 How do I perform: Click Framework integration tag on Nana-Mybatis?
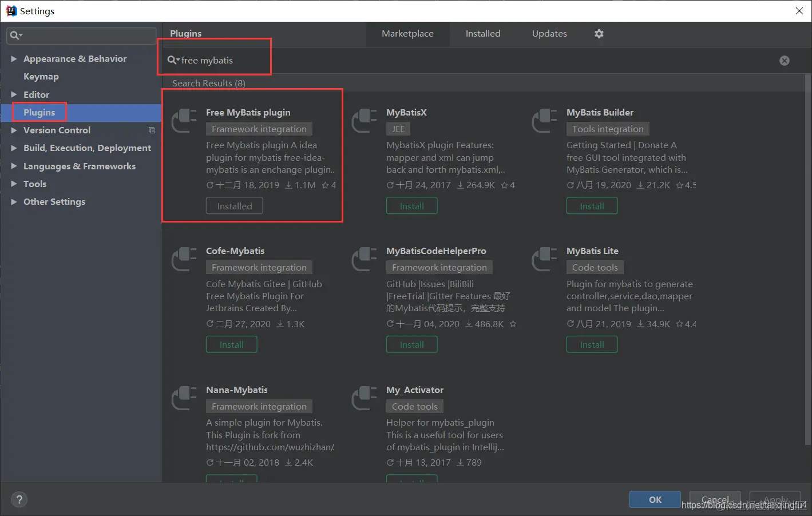tap(259, 407)
